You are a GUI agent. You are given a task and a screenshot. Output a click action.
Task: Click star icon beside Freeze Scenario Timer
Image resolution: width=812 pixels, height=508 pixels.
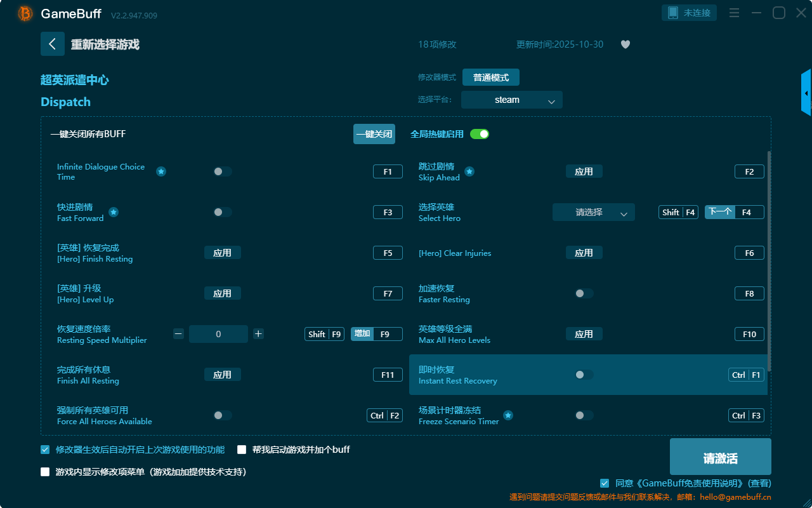point(508,415)
